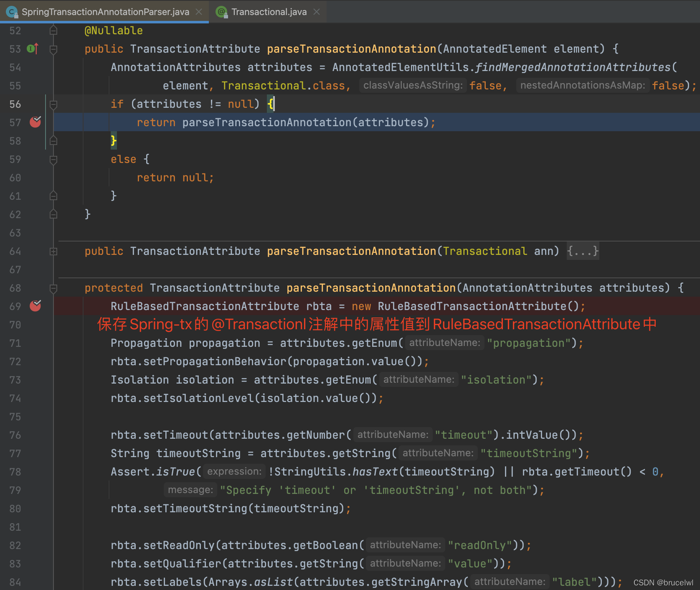This screenshot has height=590, width=700.
Task: Click StringUtils.hasText on line 78
Action: point(336,472)
